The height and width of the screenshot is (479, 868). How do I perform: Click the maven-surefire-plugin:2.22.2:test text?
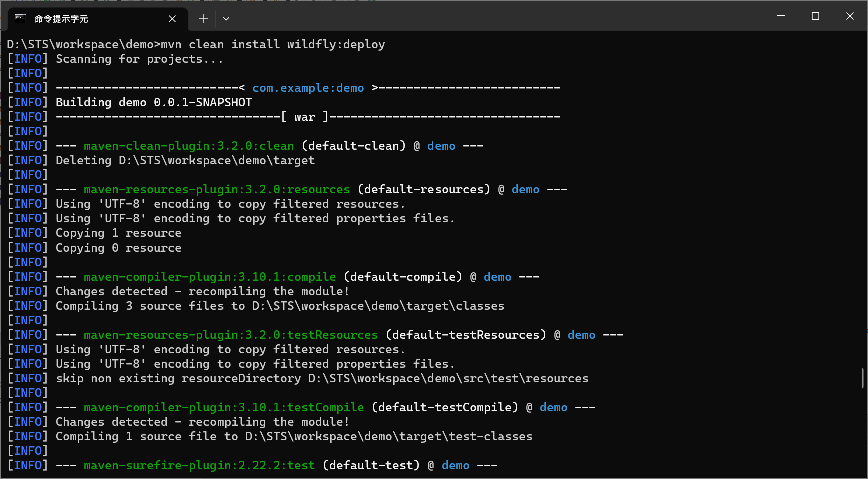(x=198, y=465)
